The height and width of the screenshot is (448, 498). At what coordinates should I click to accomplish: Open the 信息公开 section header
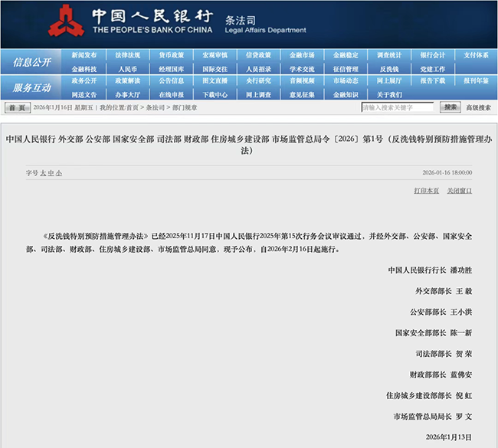32,62
